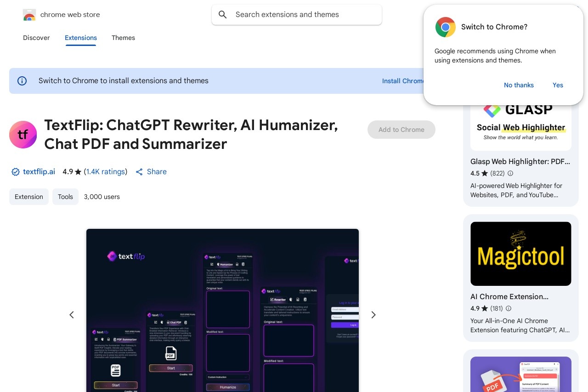Open the Themes tab
Screen dimensions: 588x392
pos(123,38)
